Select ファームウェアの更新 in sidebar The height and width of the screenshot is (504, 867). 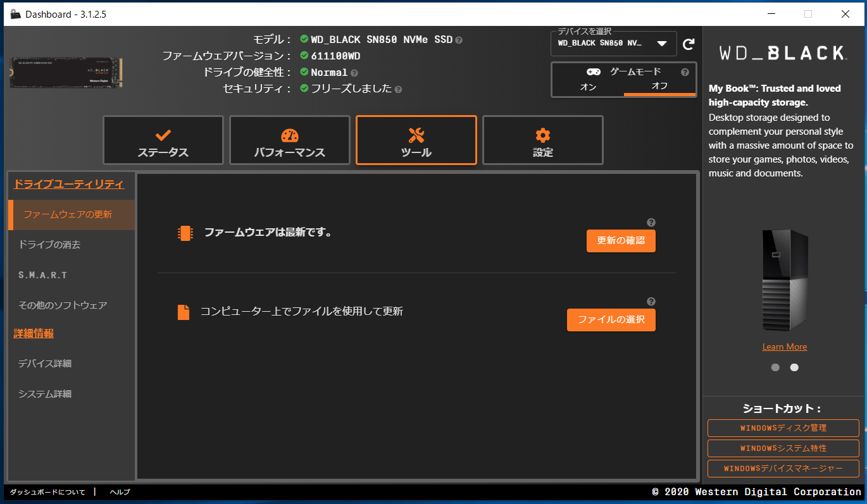pos(72,214)
